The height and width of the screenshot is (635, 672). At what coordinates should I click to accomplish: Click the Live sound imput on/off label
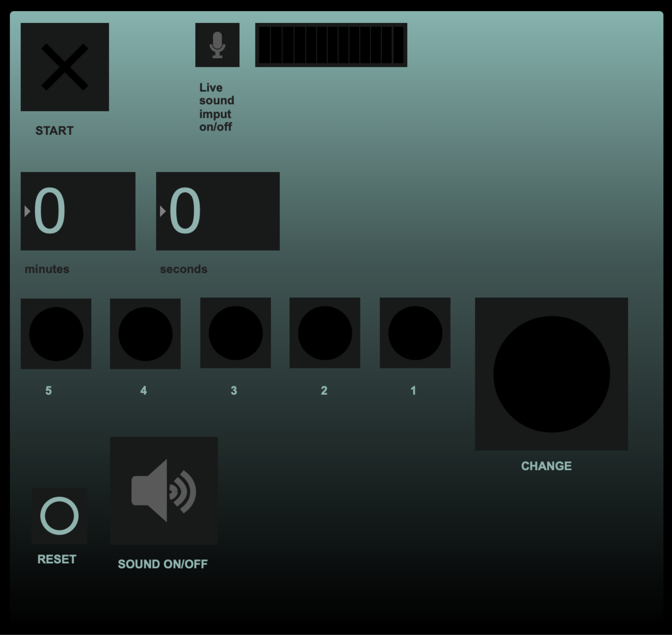click(x=216, y=107)
